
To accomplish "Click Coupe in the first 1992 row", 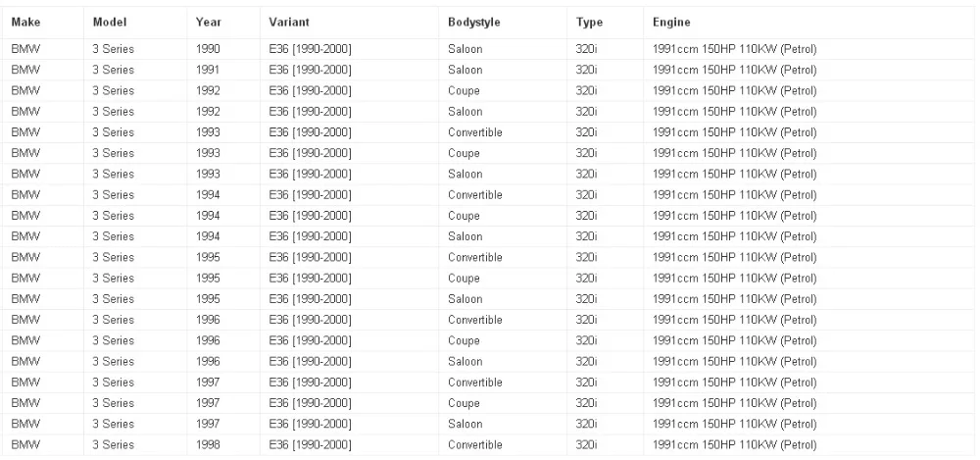I will 464,90.
